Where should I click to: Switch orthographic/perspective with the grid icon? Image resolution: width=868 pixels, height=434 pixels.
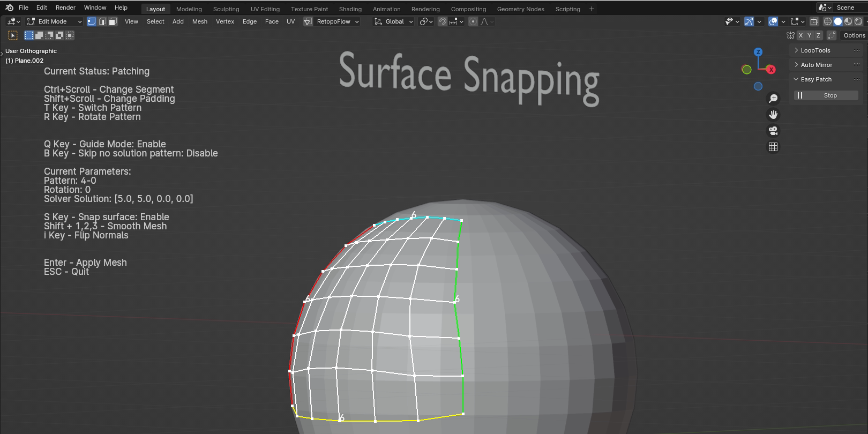pos(773,147)
